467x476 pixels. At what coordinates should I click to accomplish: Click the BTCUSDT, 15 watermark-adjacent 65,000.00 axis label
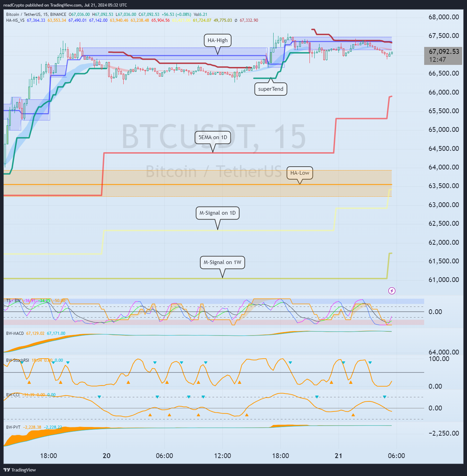444,130
